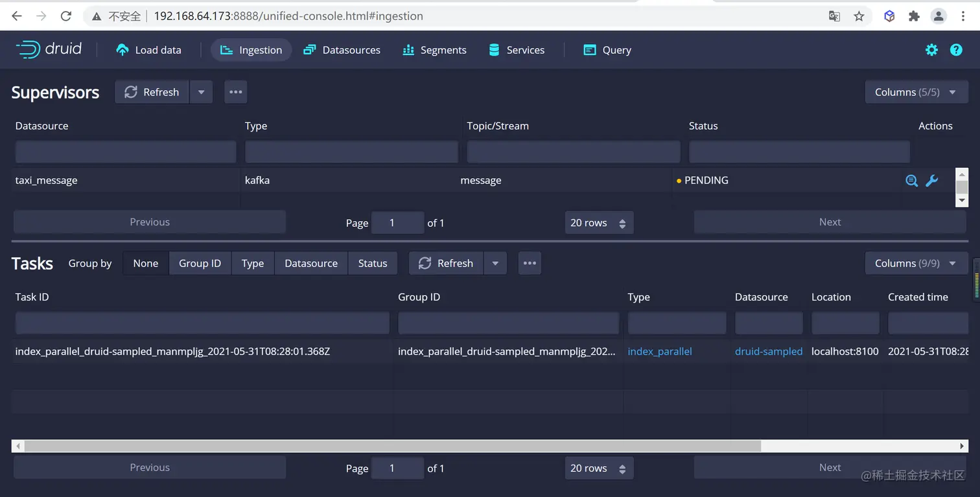Click the message topic cell
This screenshot has height=497, width=980.
tap(481, 180)
